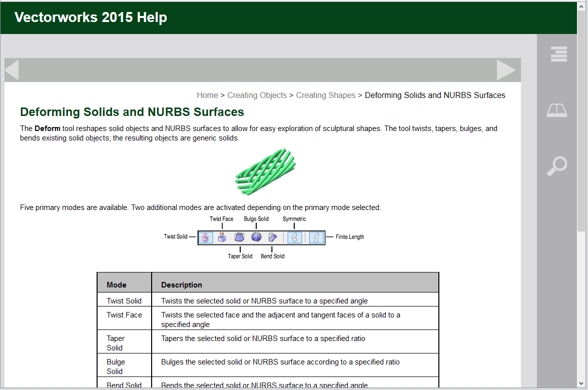The image size is (588, 390).
Task: Click the 'Finite Length' diagram label
Action: pyautogui.click(x=350, y=237)
